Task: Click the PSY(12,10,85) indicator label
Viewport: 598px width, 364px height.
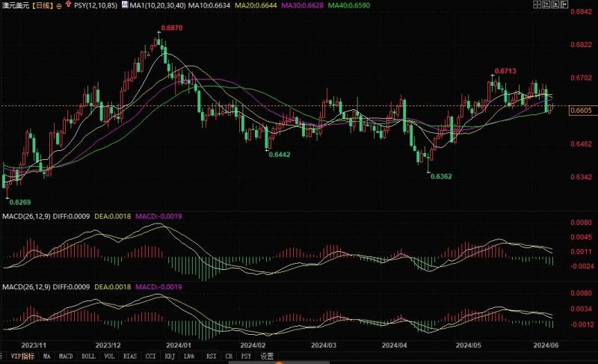Action: tap(96, 5)
